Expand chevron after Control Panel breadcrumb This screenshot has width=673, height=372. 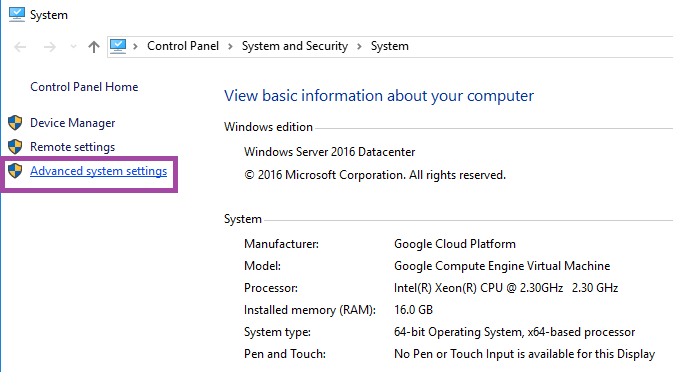pyautogui.click(x=230, y=46)
